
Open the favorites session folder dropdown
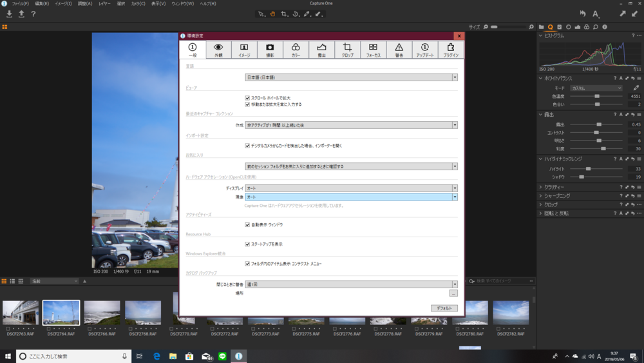tap(351, 166)
